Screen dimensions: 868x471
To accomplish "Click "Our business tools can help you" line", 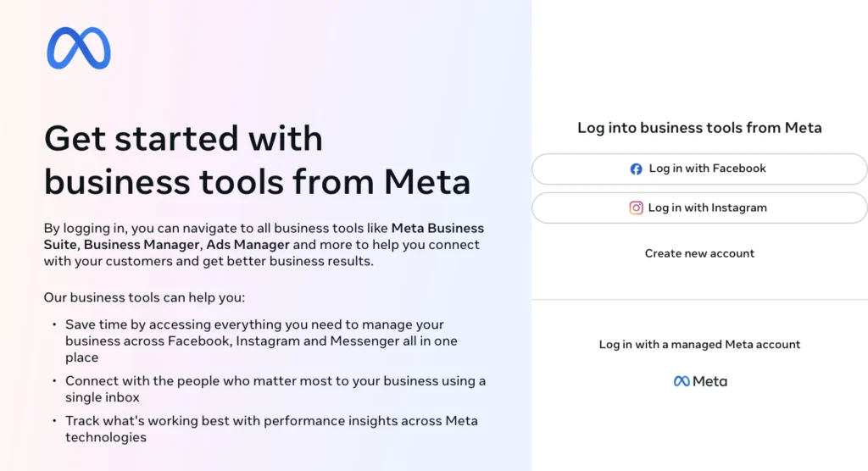I will pos(144,298).
